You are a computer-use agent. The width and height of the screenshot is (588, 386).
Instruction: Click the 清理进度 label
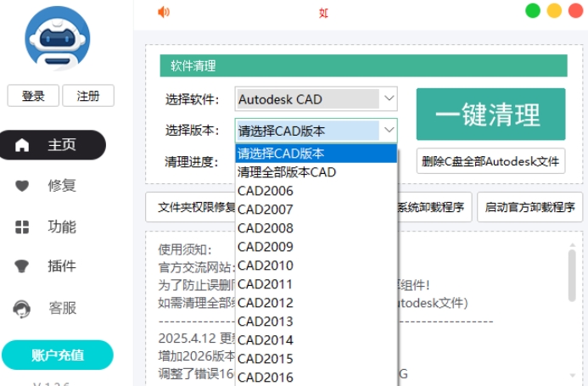192,162
